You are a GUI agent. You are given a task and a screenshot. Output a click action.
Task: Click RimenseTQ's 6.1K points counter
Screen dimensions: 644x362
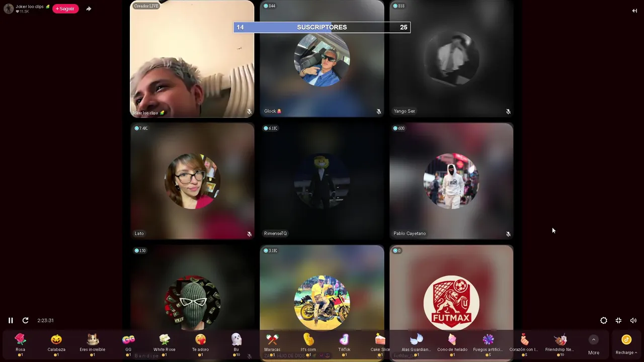point(271,128)
